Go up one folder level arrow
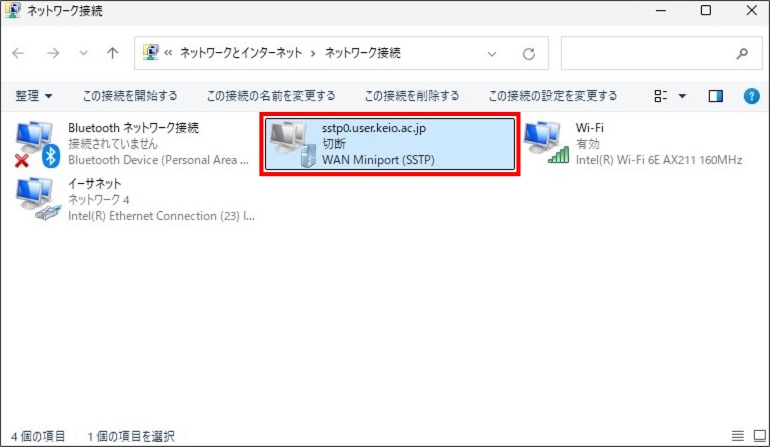770x447 pixels. (x=112, y=53)
